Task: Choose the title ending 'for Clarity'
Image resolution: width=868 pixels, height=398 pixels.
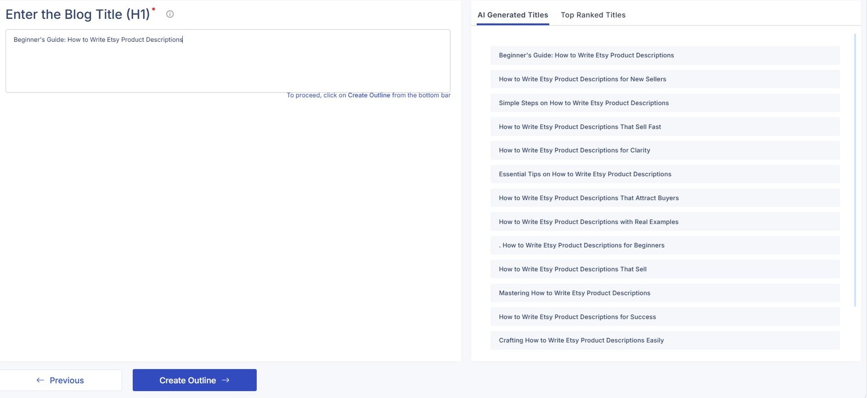Action: click(x=665, y=150)
